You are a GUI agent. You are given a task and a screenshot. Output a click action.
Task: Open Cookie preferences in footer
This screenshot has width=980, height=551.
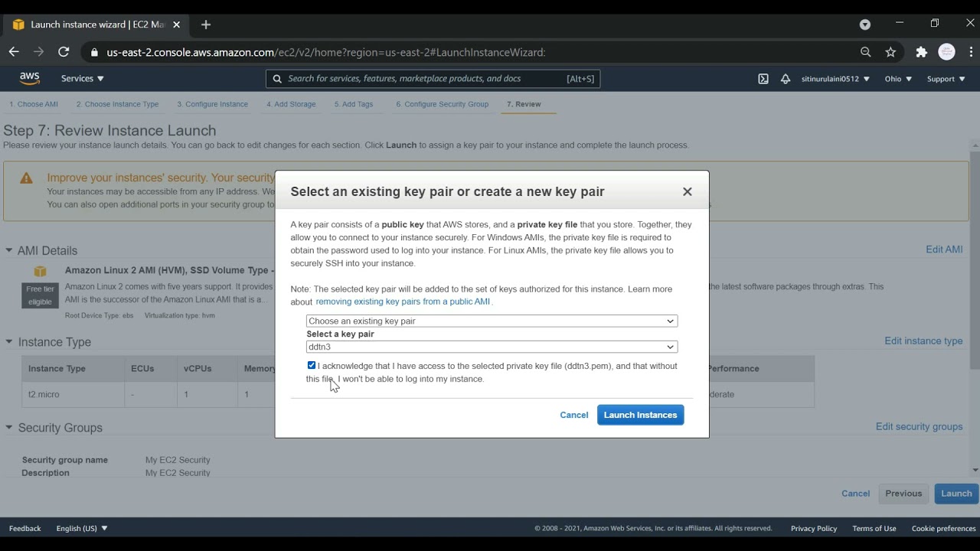[943, 528]
